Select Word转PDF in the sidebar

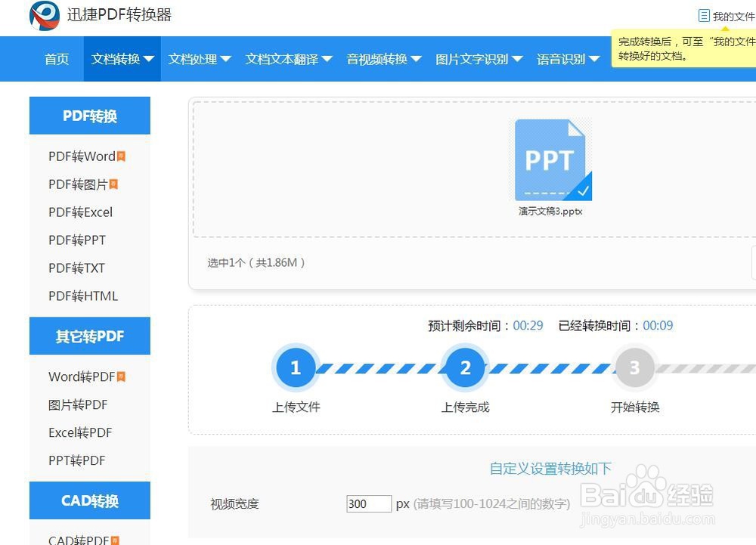pos(76,376)
